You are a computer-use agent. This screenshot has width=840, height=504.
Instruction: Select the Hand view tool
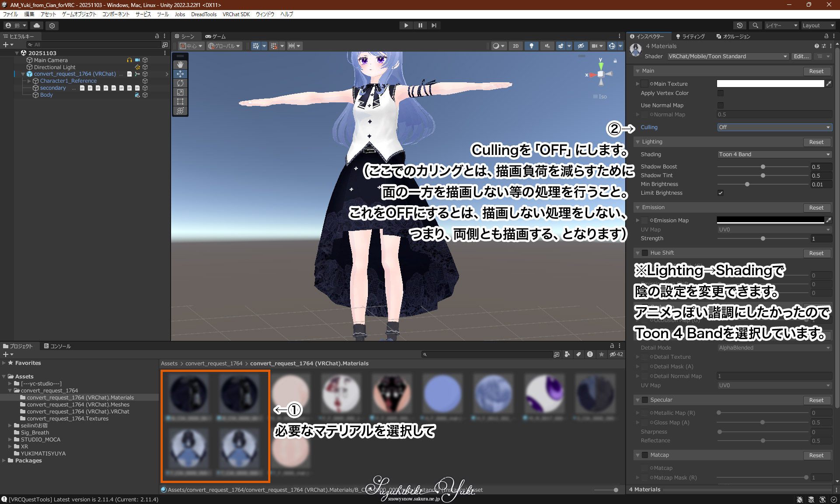click(x=180, y=64)
